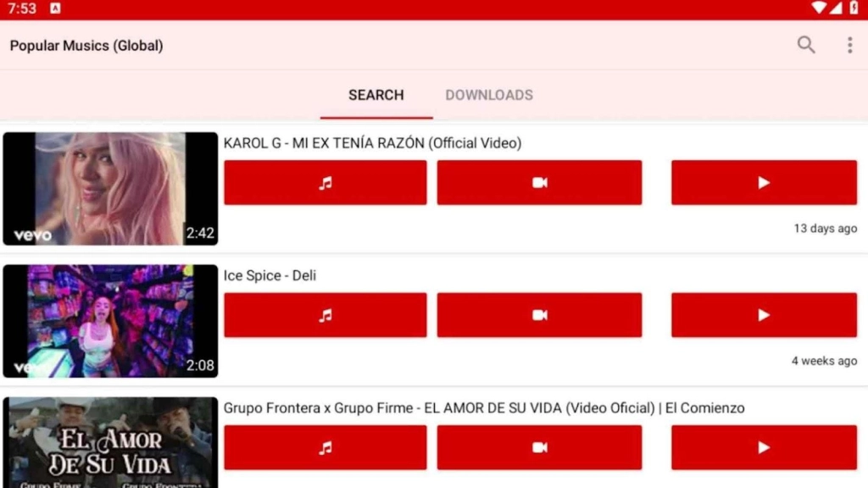Select the title Ice Spice - Deli
868x488 pixels.
click(x=270, y=275)
